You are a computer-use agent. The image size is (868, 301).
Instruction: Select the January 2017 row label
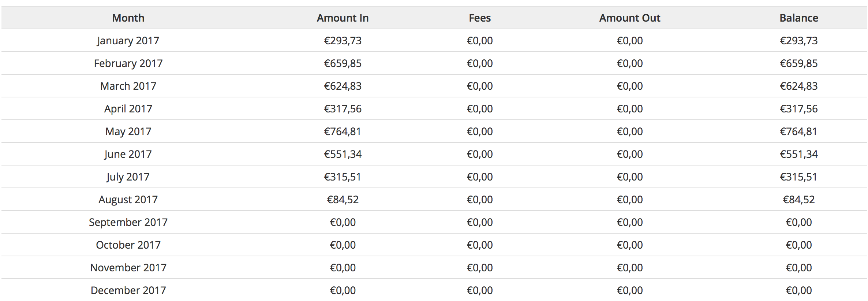tap(128, 41)
